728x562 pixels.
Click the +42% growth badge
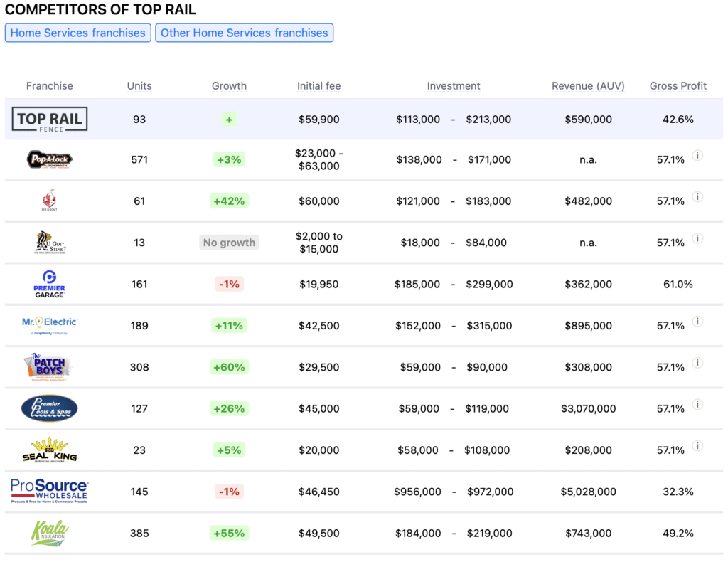tap(229, 201)
